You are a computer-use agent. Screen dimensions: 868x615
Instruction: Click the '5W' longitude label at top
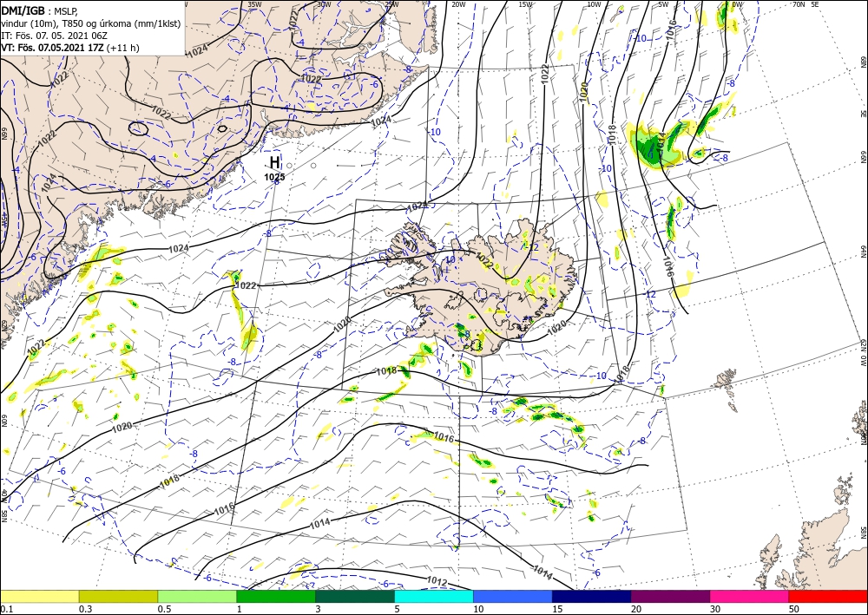point(664,4)
